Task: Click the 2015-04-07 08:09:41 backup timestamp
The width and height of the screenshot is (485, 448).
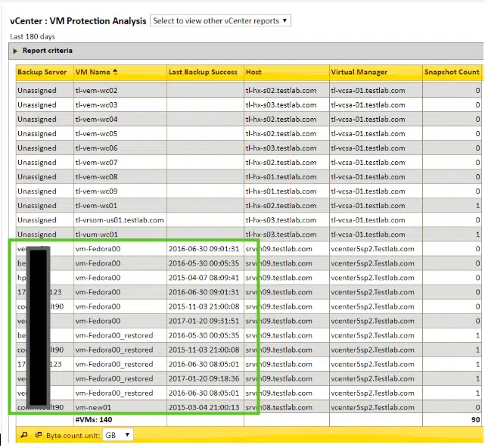Action: pos(204,278)
